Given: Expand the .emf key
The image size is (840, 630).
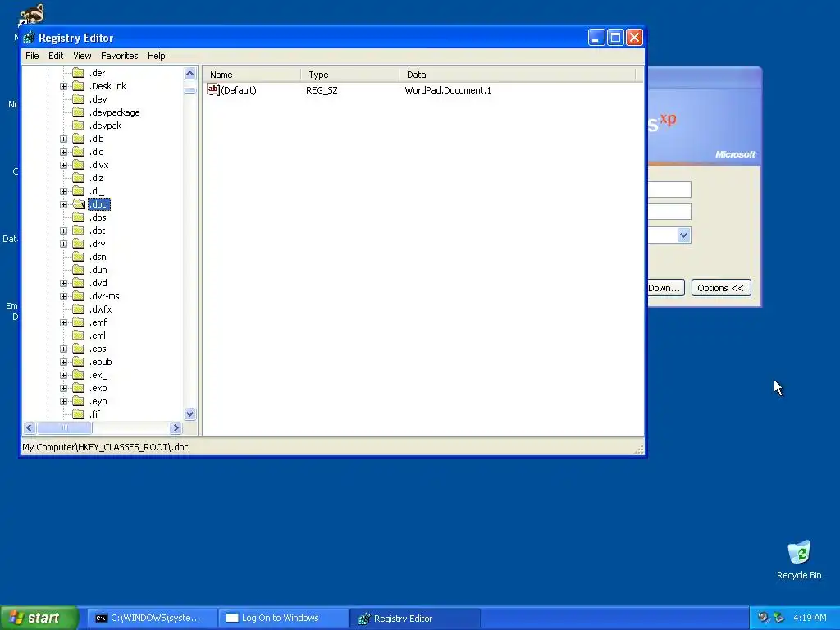Looking at the screenshot, I should [63, 322].
